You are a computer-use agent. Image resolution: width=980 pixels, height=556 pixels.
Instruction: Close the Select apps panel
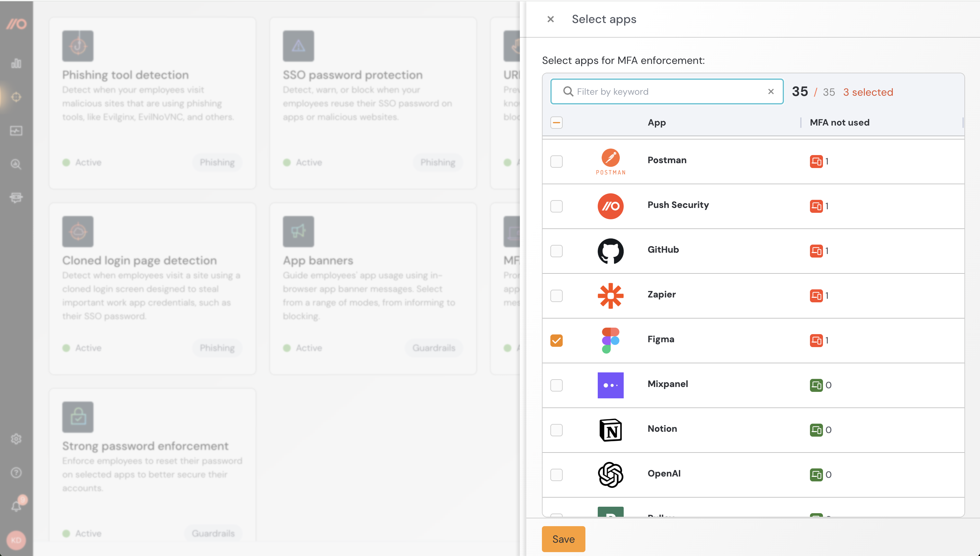(550, 19)
